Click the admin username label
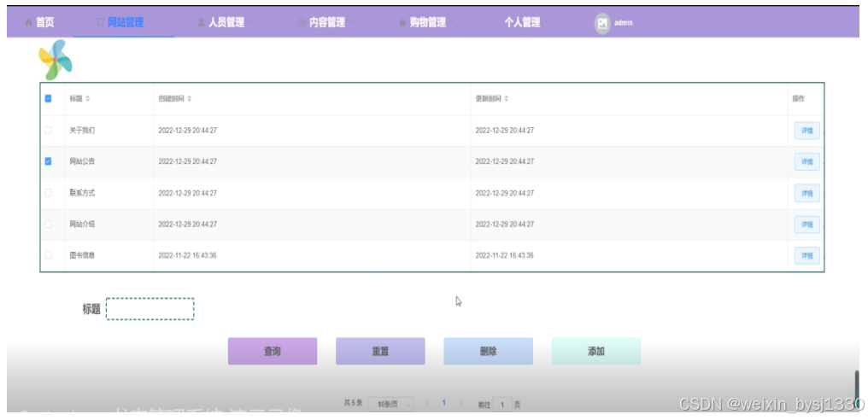Image resolution: width=868 pixels, height=420 pixels. coord(624,23)
